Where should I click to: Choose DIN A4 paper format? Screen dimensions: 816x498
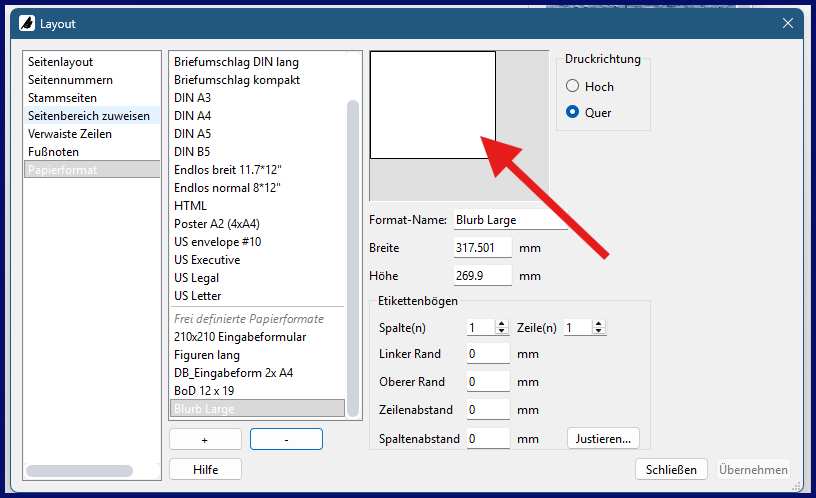pos(192,116)
